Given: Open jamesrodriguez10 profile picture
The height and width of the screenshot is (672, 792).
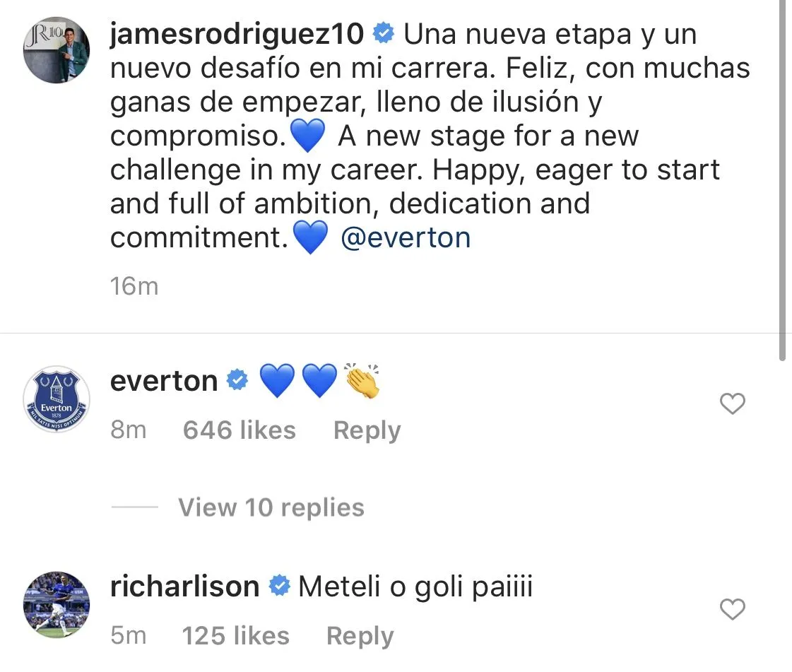Looking at the screenshot, I should click(57, 50).
